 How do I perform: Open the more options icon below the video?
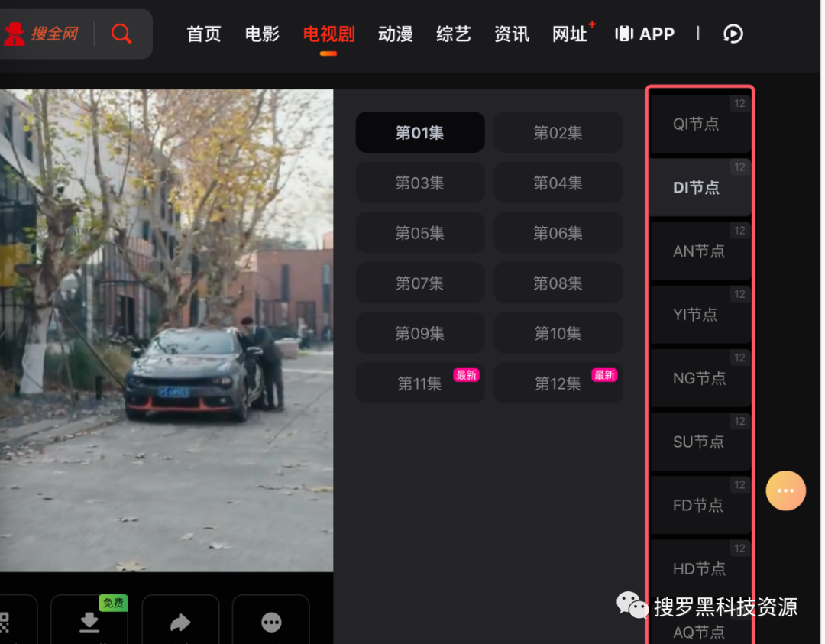[x=271, y=623]
